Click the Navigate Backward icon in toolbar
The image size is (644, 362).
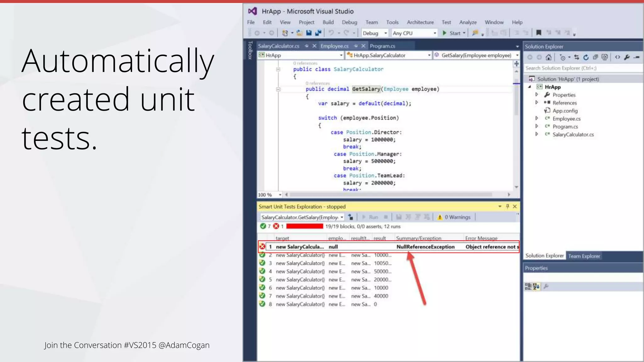(257, 33)
